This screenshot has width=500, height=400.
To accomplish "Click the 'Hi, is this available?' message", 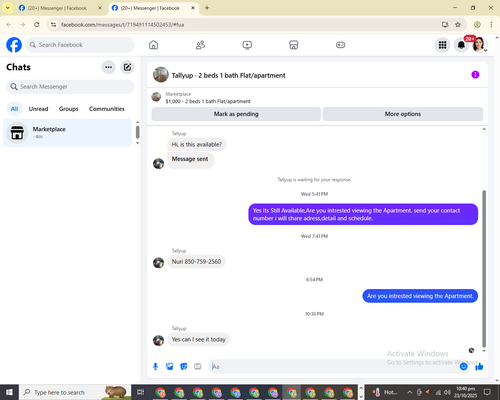I will [197, 144].
